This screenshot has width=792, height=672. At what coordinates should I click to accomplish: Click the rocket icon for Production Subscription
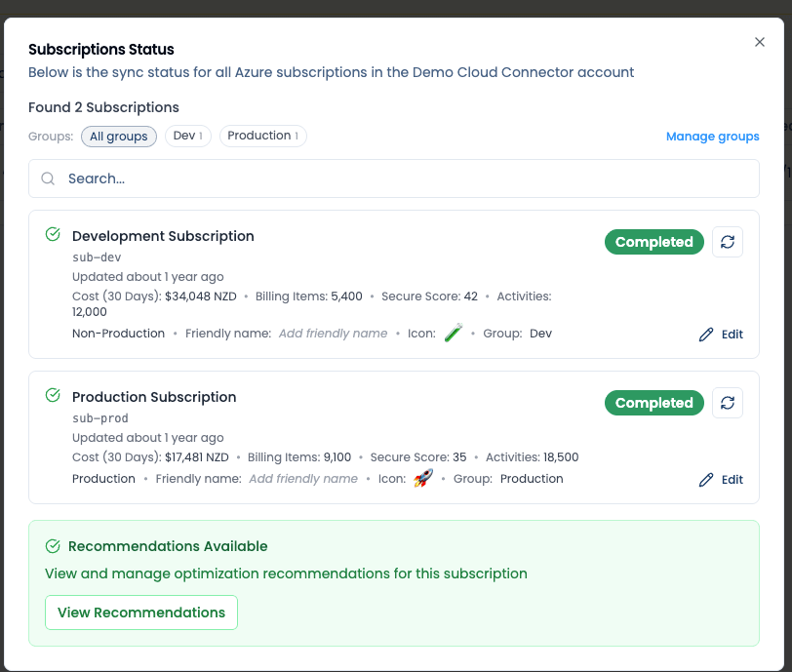click(x=422, y=479)
